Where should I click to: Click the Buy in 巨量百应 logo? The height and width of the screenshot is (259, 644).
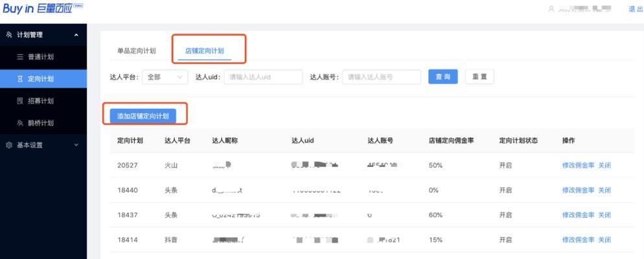click(x=42, y=8)
